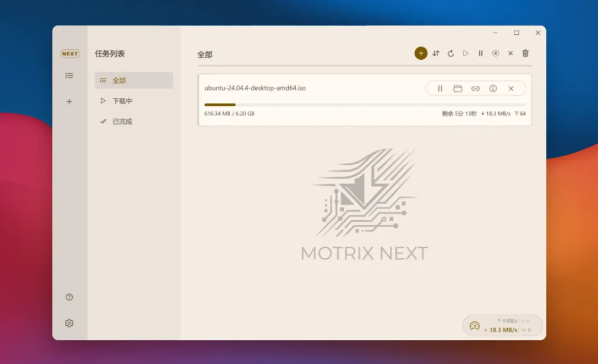Screen dimensions: 598x364
Task: Click the task speed 18.3 MB/s text
Action: coord(496,113)
